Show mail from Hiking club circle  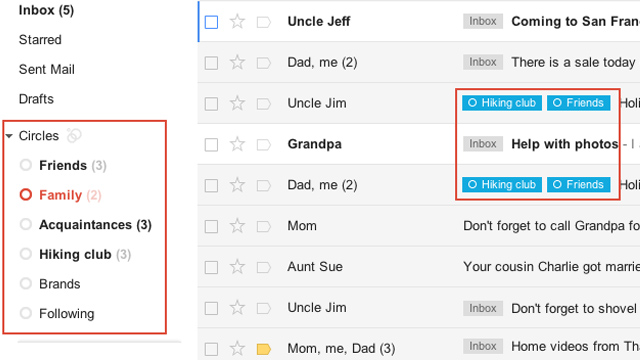pos(75,254)
